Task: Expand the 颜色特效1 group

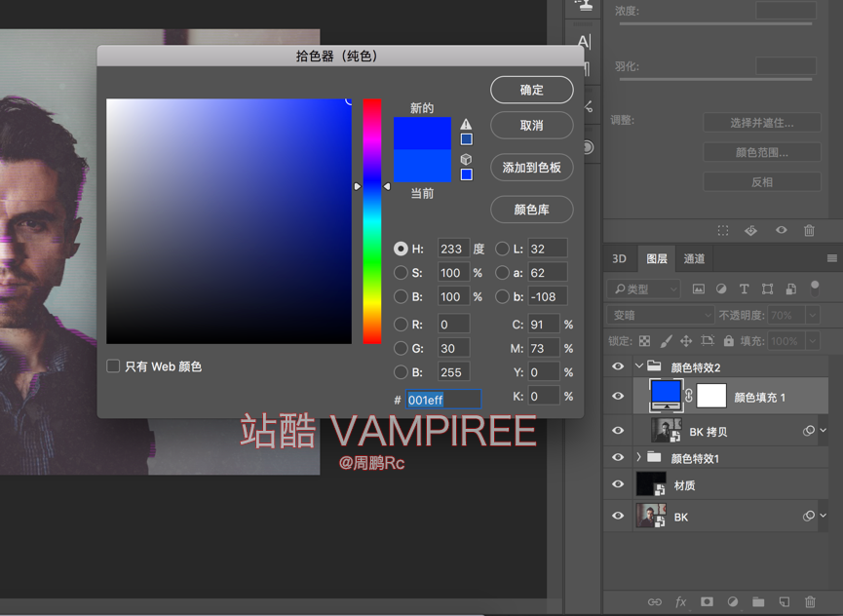Action: point(638,457)
